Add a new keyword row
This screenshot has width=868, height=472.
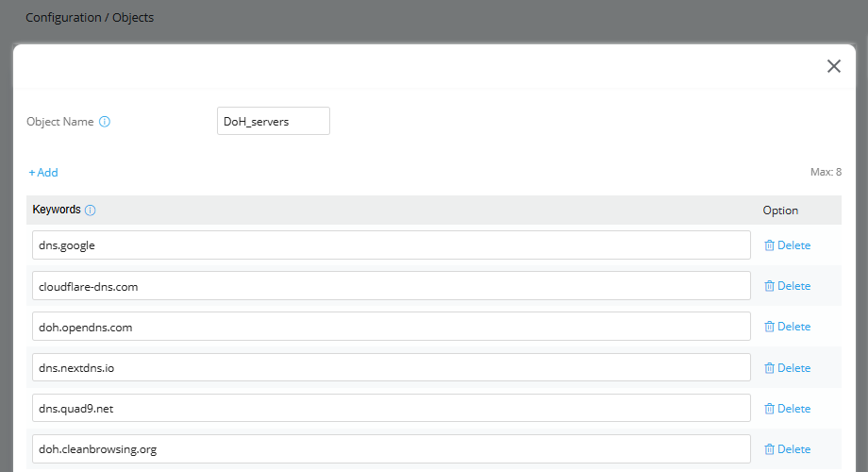tap(43, 173)
